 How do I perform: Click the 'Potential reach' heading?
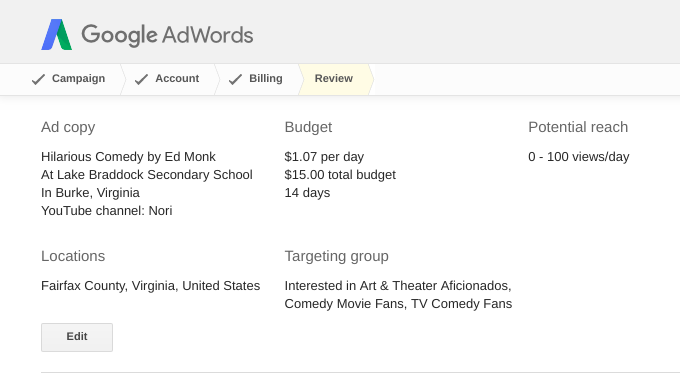click(578, 127)
